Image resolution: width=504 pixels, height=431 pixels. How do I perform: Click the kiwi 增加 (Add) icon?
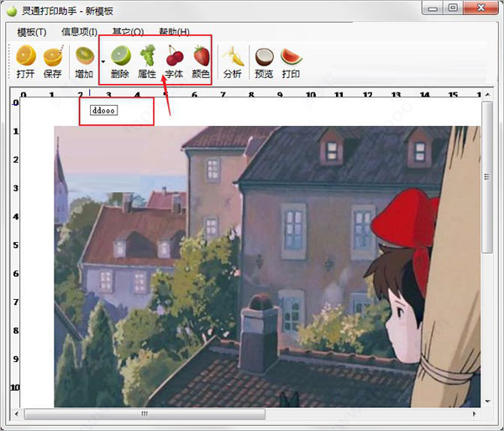coord(85,61)
